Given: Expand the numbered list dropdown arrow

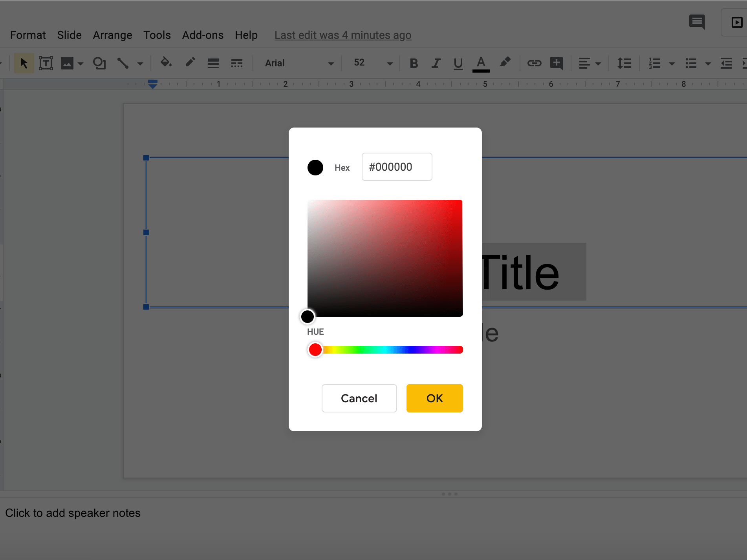Looking at the screenshot, I should (672, 64).
